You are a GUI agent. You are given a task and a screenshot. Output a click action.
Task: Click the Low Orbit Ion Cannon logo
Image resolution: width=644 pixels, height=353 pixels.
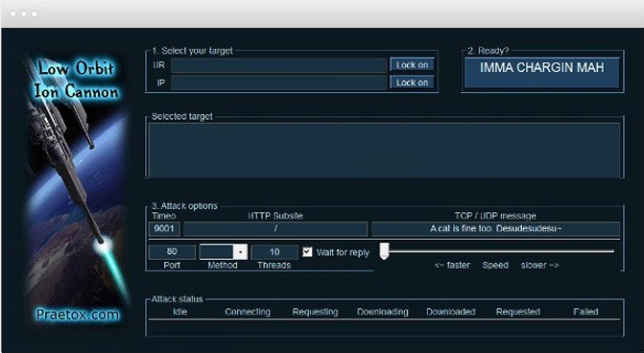76,80
